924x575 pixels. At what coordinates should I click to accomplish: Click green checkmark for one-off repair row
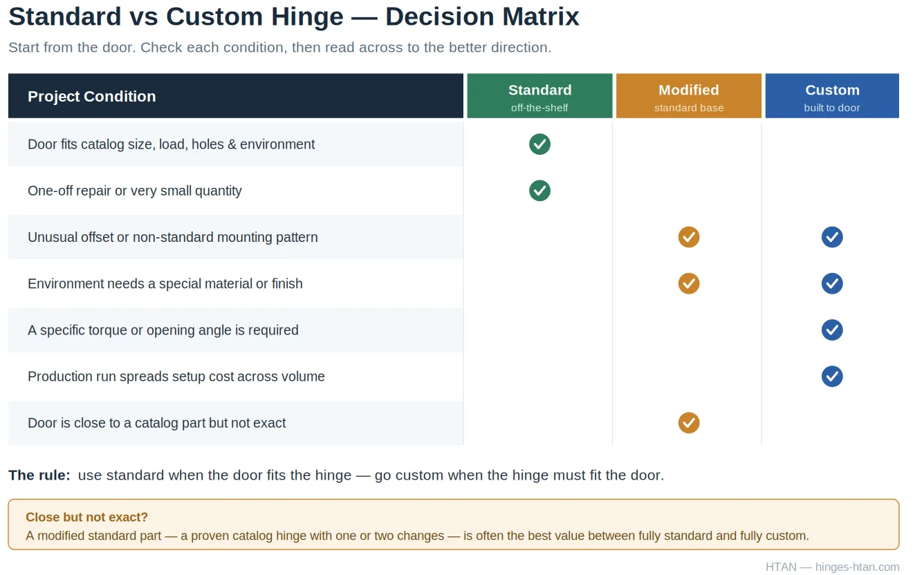tap(539, 191)
